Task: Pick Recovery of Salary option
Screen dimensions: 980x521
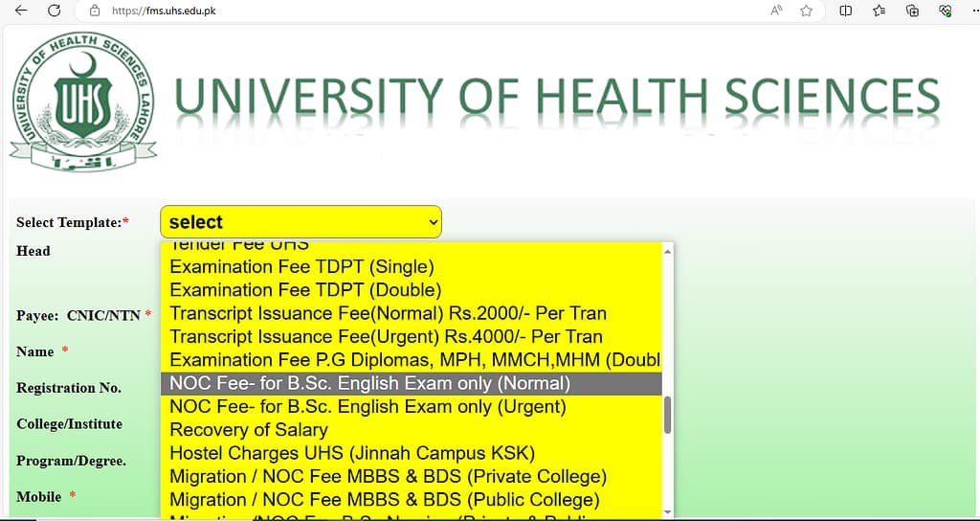Action: (248, 430)
